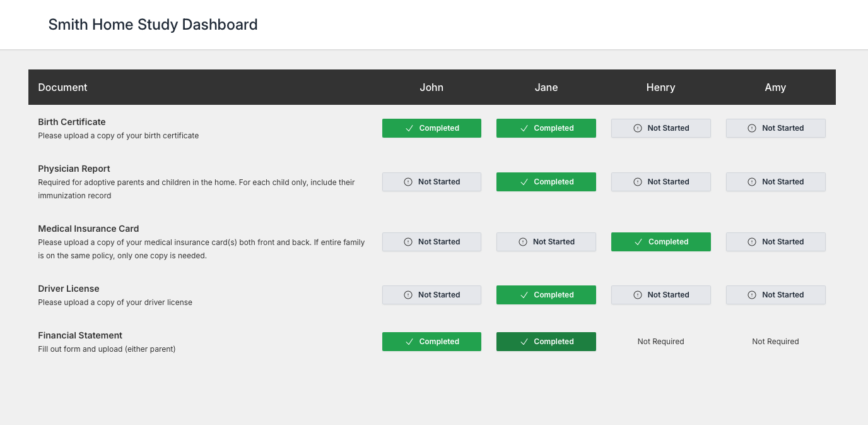Click the clock icon on Amy's Medical Insurance Card status
Image resolution: width=868 pixels, height=425 pixels.
click(751, 242)
